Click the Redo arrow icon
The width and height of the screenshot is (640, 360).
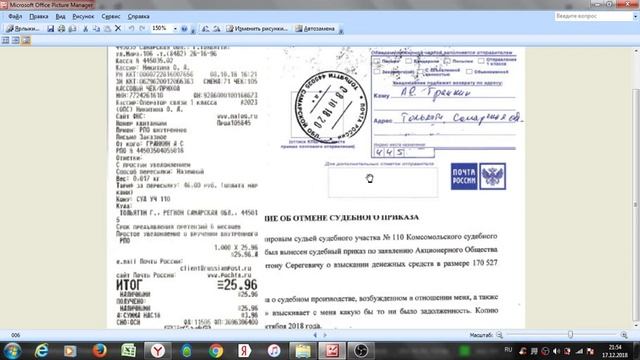click(142, 29)
